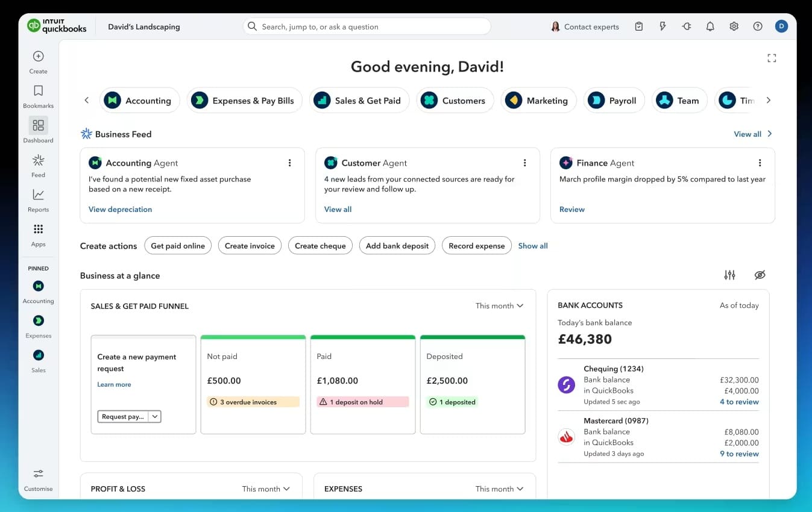Click the integrations plug icon in header
812x512 pixels.
tap(687, 27)
